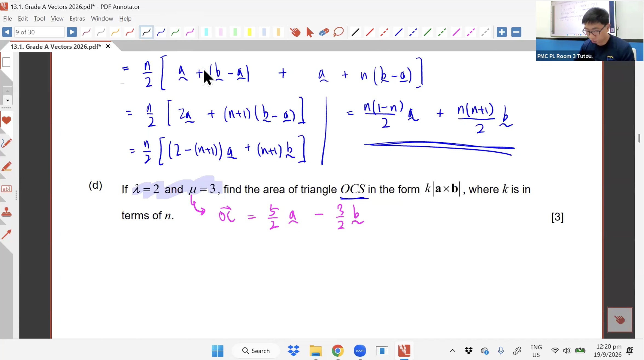Select the solid magenta line tool

click(x=456, y=32)
